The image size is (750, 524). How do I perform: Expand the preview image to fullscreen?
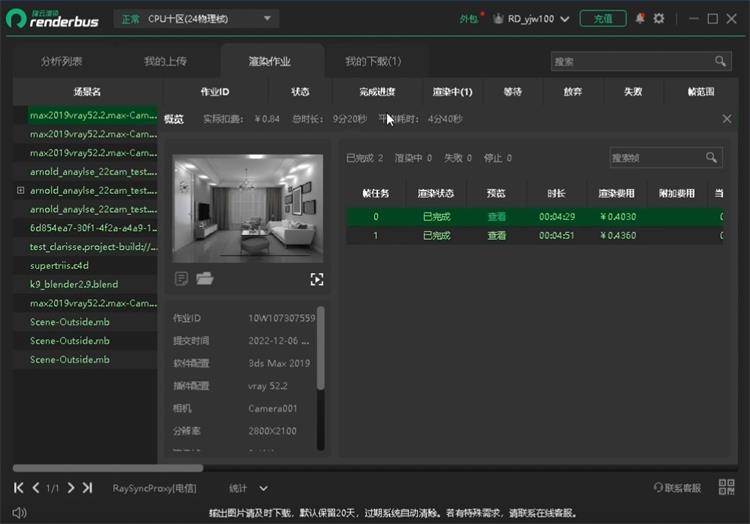(316, 279)
